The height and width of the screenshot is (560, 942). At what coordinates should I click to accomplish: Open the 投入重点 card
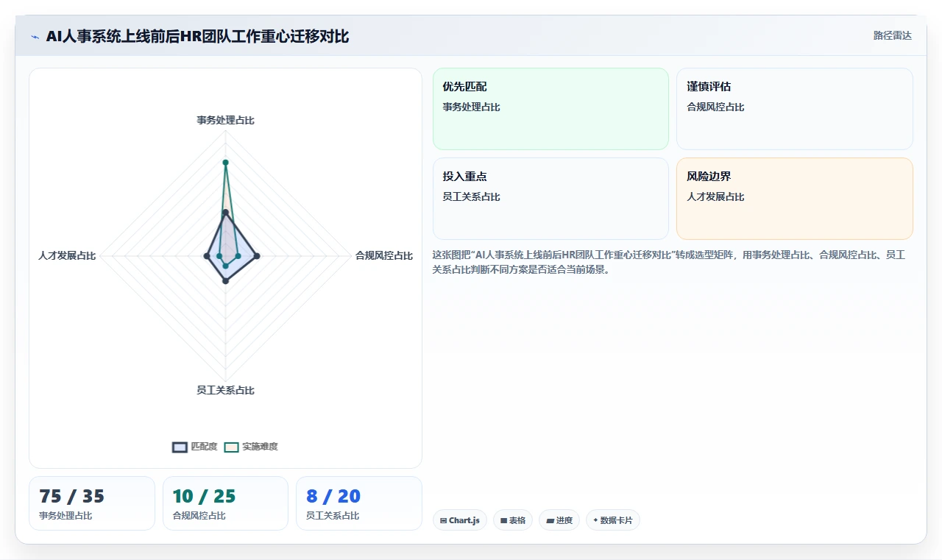(550, 199)
